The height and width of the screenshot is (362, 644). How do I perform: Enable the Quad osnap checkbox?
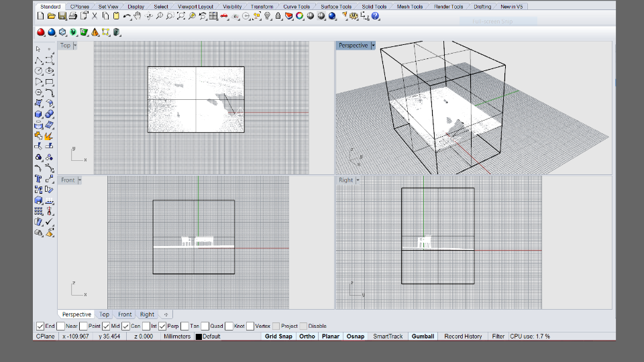coord(205,326)
